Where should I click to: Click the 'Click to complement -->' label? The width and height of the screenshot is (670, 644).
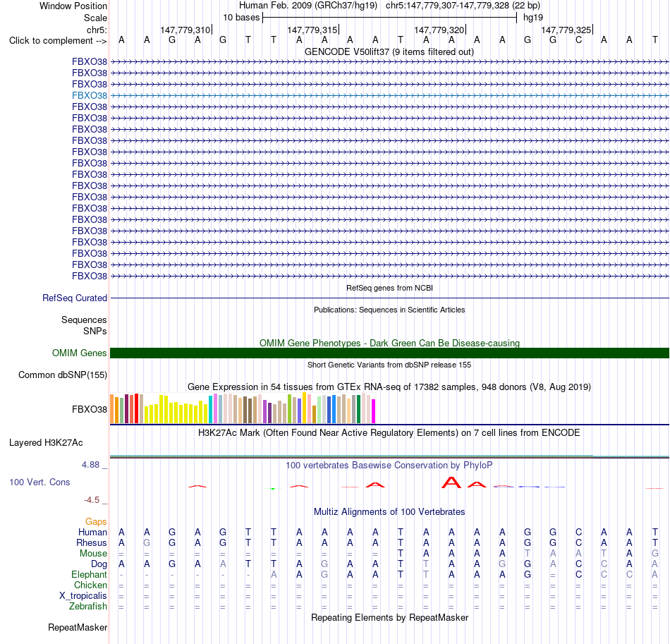pos(58,41)
